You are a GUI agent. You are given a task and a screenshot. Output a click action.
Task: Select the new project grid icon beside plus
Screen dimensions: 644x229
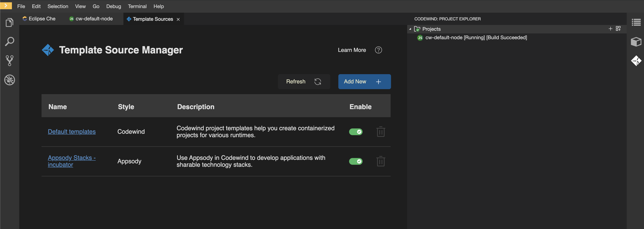click(618, 28)
